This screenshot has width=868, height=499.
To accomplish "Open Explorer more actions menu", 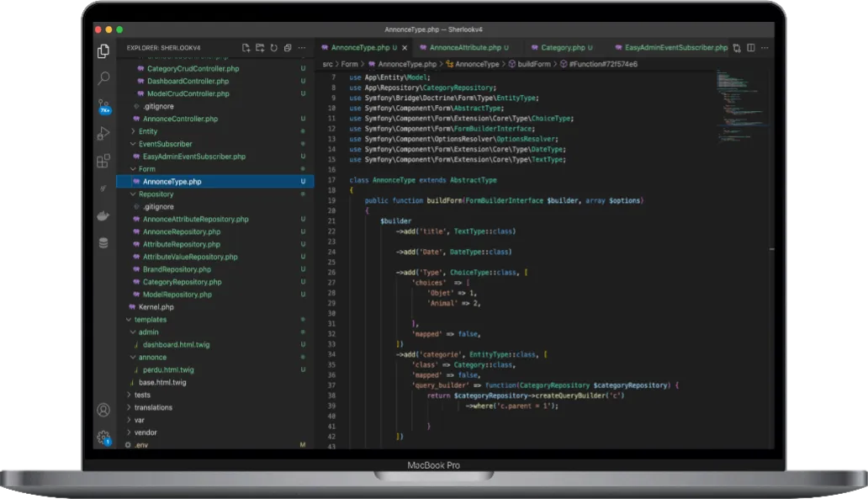I will [302, 48].
